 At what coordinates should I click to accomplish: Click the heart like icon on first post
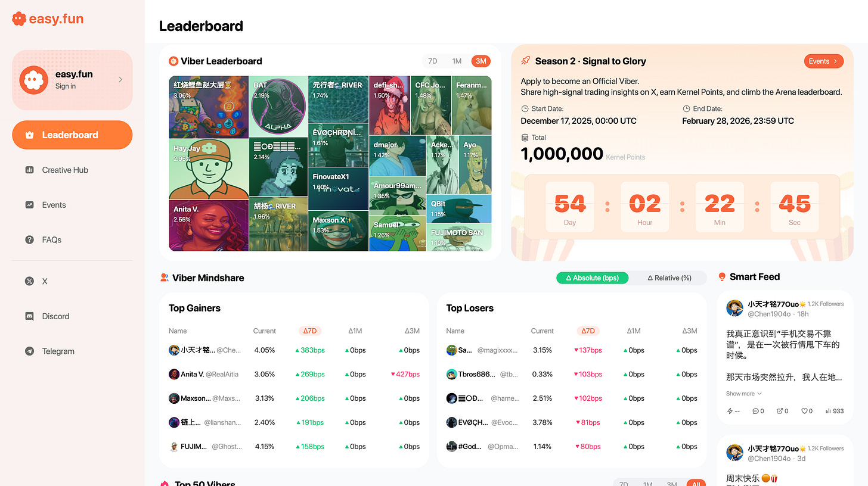pos(804,411)
